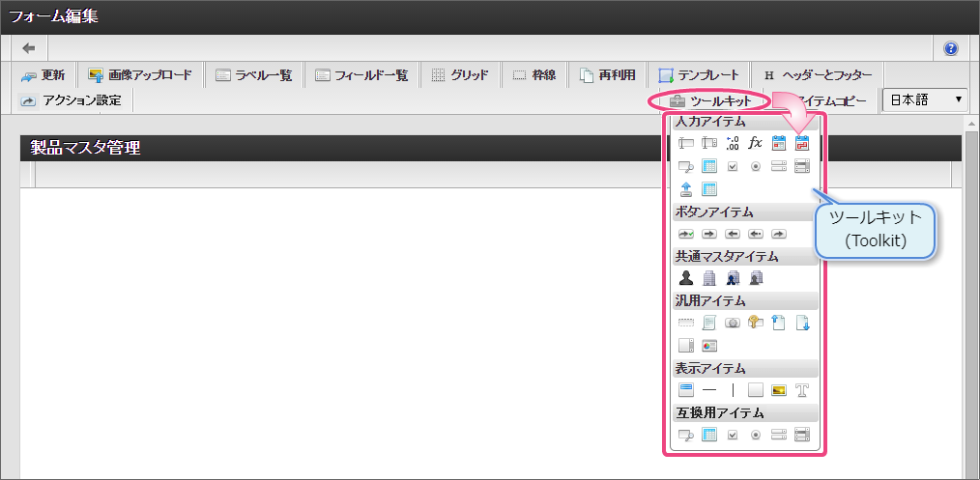Select the single-line text field item icon

685,143
